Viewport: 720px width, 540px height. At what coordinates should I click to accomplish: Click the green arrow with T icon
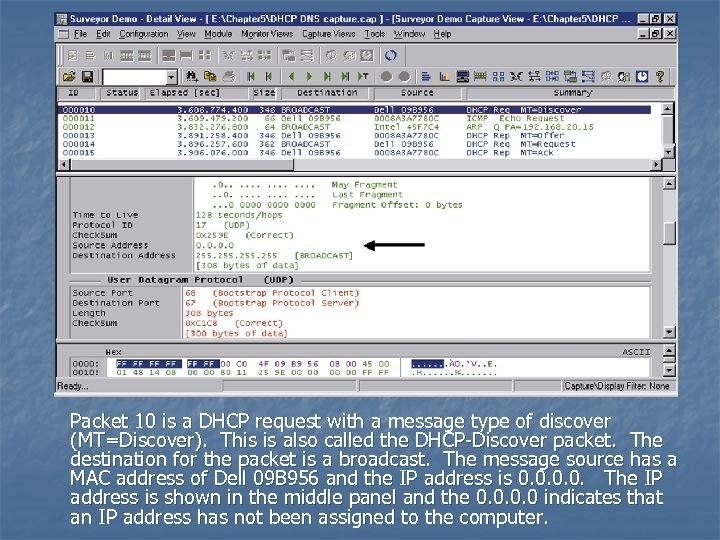(x=363, y=76)
